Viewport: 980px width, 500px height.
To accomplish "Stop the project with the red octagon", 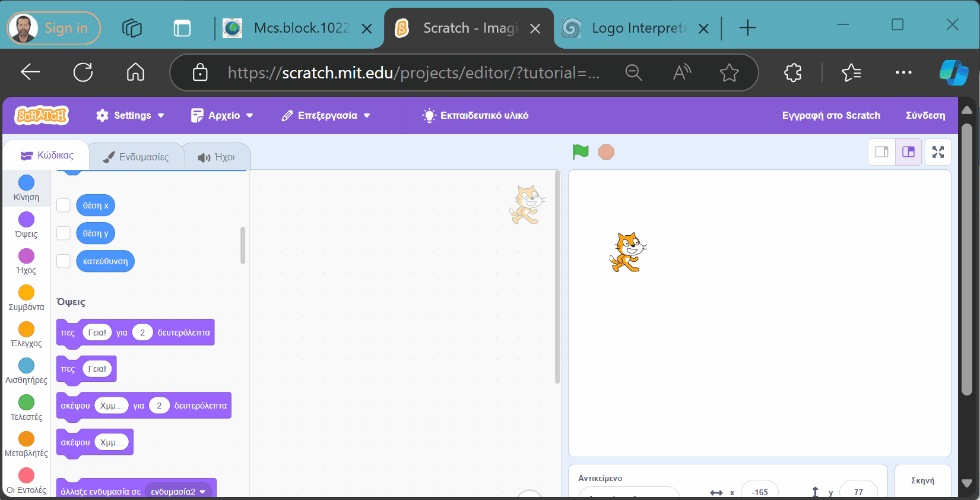I will [606, 152].
